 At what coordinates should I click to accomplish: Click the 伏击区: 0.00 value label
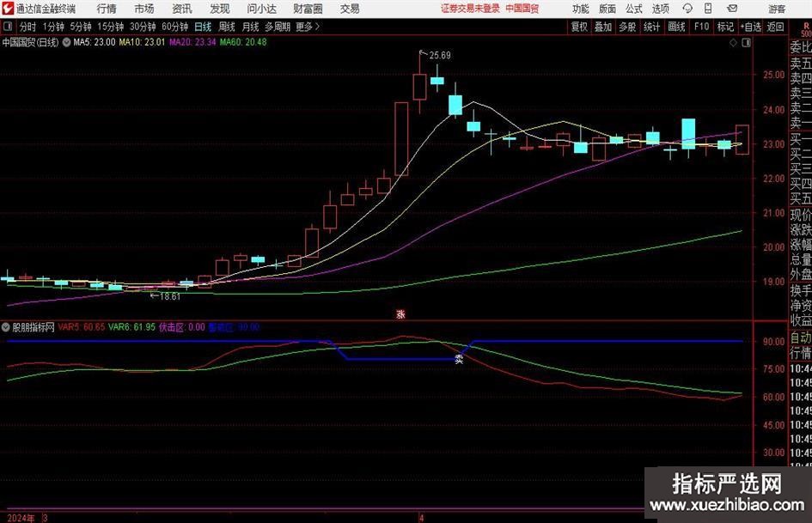[x=182, y=327]
